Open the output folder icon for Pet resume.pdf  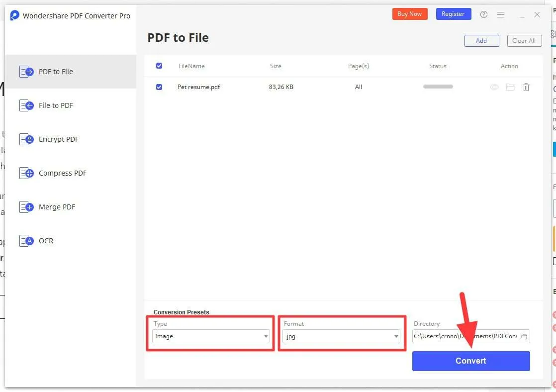point(510,87)
